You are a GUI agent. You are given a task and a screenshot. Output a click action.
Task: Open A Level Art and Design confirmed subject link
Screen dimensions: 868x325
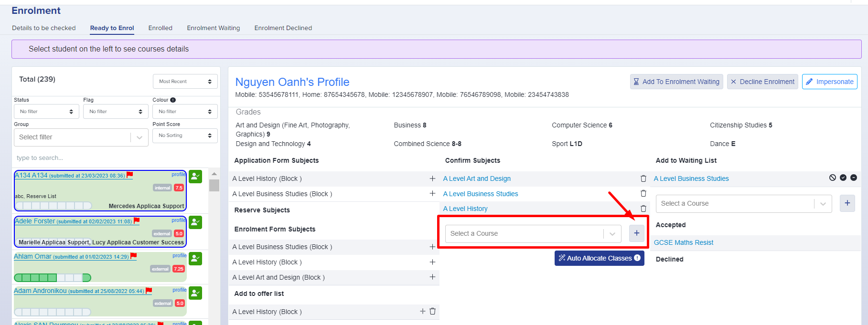coord(477,178)
